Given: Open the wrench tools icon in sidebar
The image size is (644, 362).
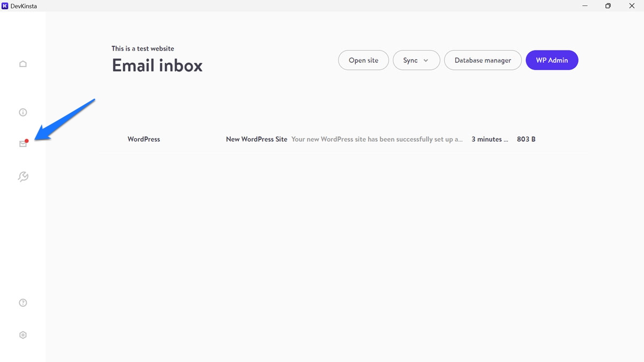Looking at the screenshot, I should 23,177.
